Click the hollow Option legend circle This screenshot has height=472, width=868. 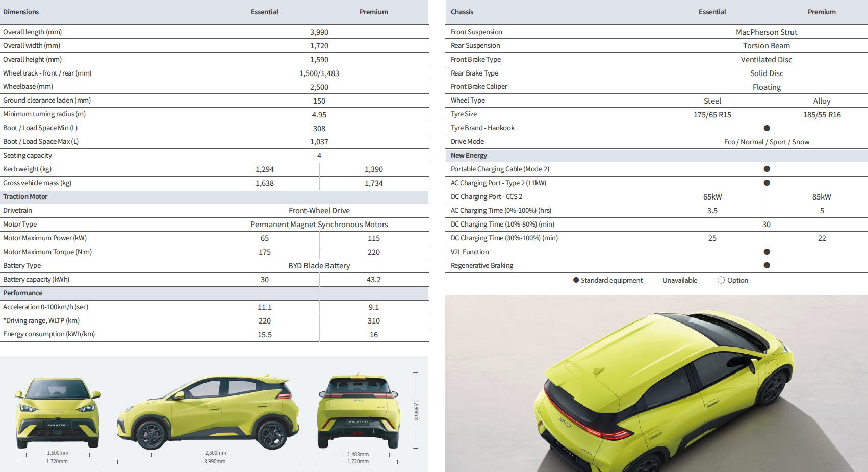[721, 280]
